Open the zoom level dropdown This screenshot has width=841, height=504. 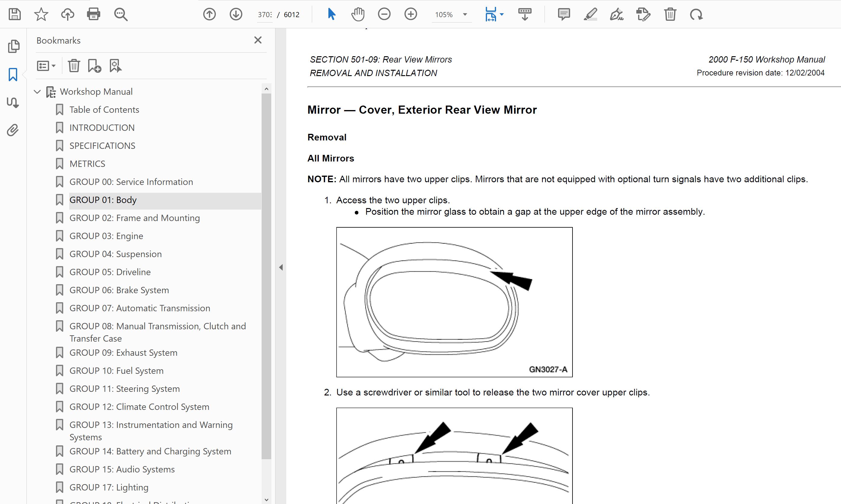click(x=465, y=15)
